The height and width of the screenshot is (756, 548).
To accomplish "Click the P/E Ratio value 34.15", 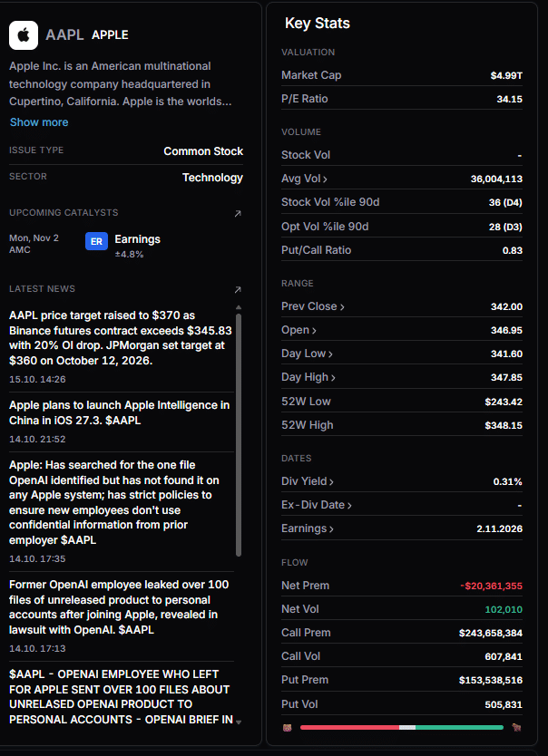I will (x=509, y=100).
